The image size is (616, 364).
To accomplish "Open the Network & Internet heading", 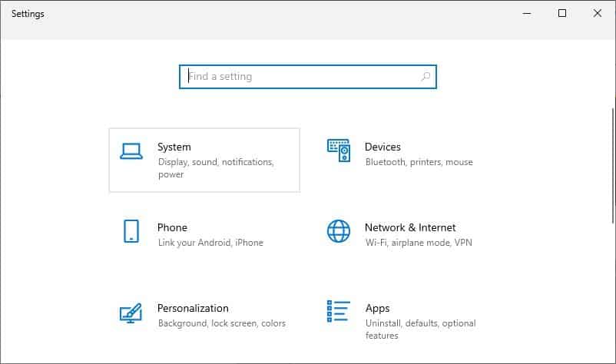I will pos(410,228).
